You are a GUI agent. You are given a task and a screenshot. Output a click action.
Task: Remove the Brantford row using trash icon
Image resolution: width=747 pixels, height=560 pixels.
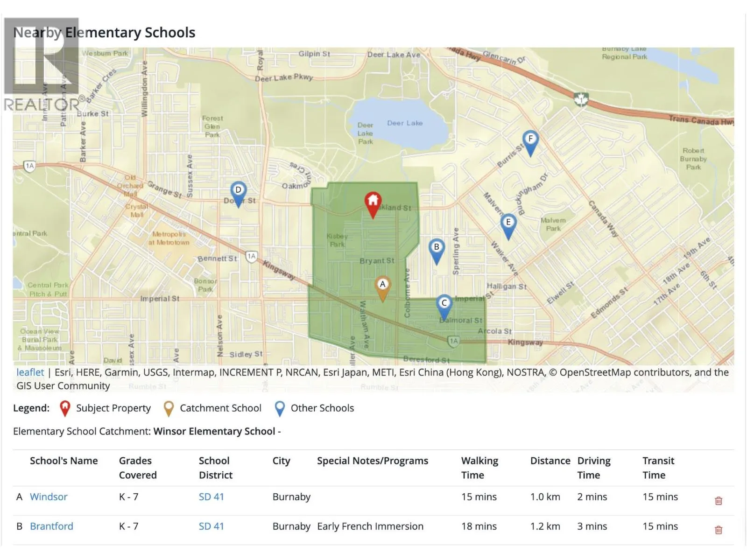[718, 530]
